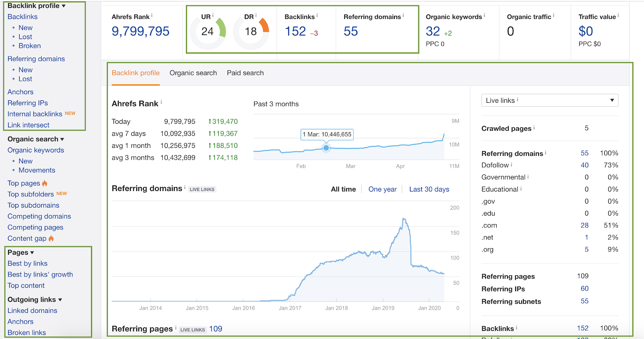Image resolution: width=644 pixels, height=339 pixels.
Task: Select All time chart range
Action: (x=343, y=189)
